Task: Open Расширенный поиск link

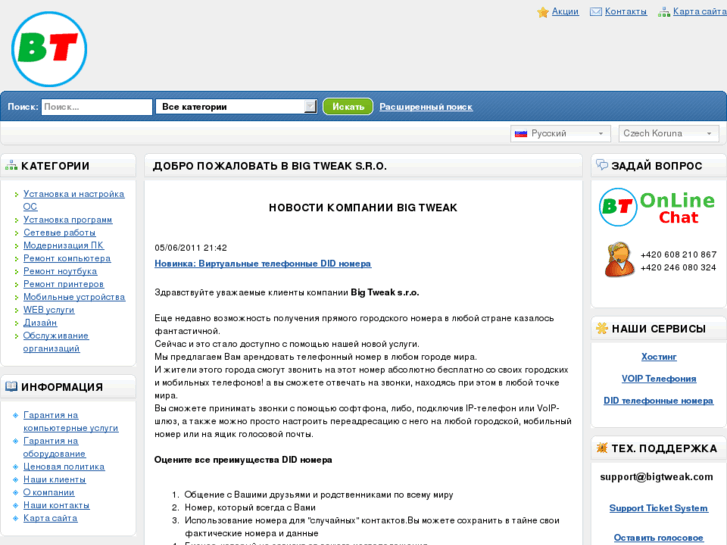Action: click(x=426, y=107)
